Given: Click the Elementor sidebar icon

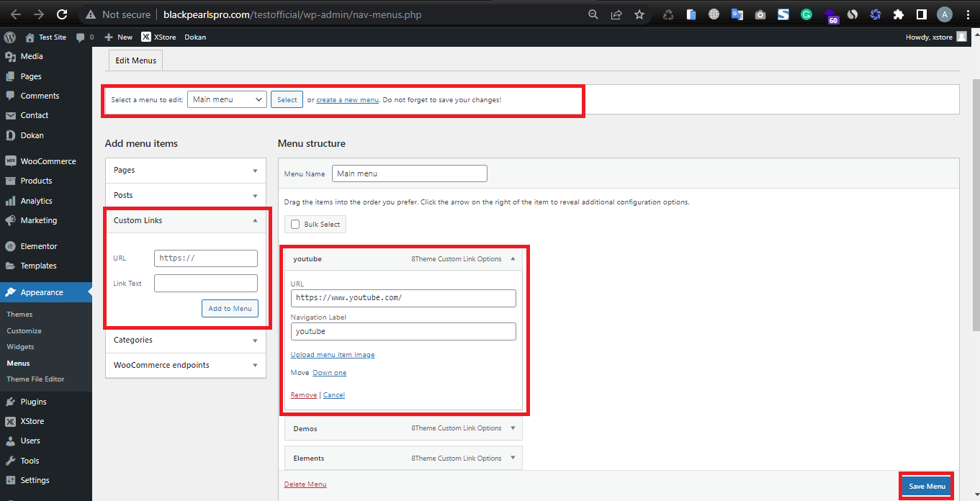Looking at the screenshot, I should (10, 246).
